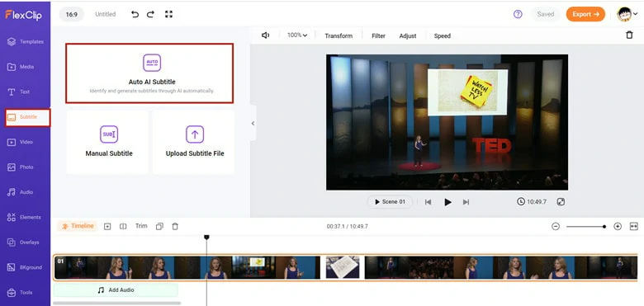Click the FlexClip logo
644x306 pixels.
(23, 15)
